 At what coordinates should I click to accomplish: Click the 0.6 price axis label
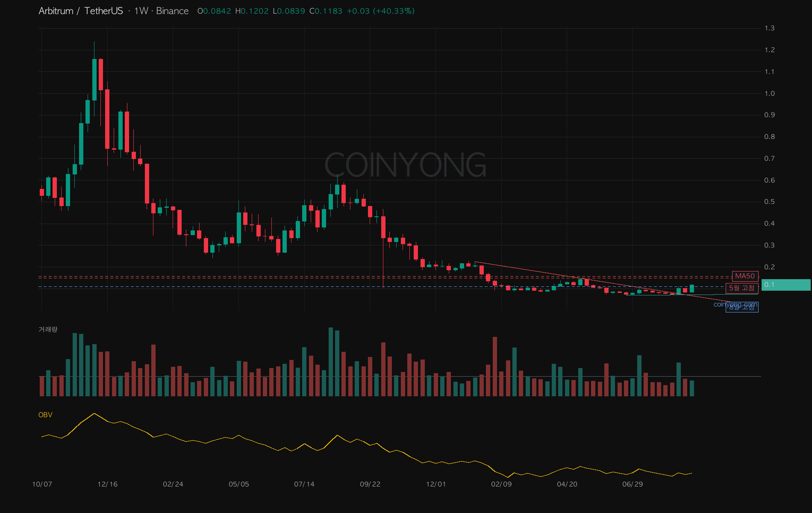tap(769, 180)
